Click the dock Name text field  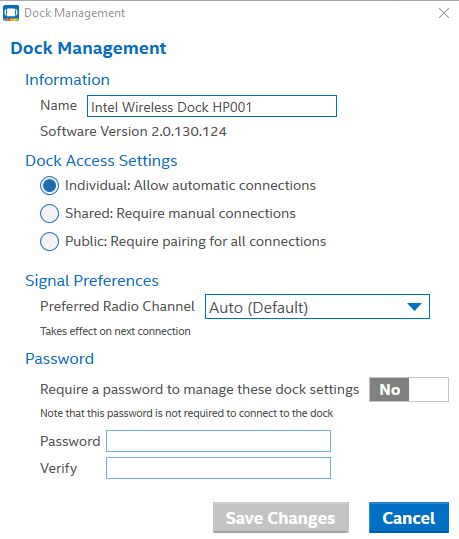click(x=212, y=106)
